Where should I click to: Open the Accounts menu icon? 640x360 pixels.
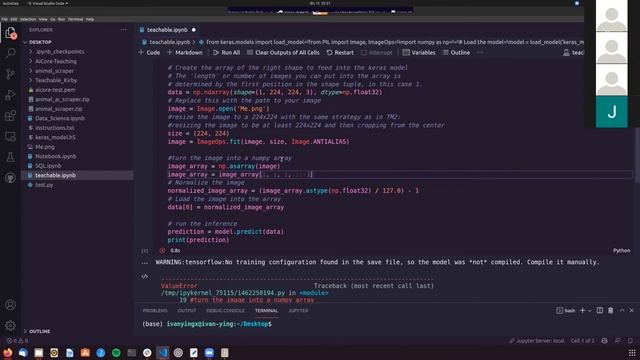(11, 304)
